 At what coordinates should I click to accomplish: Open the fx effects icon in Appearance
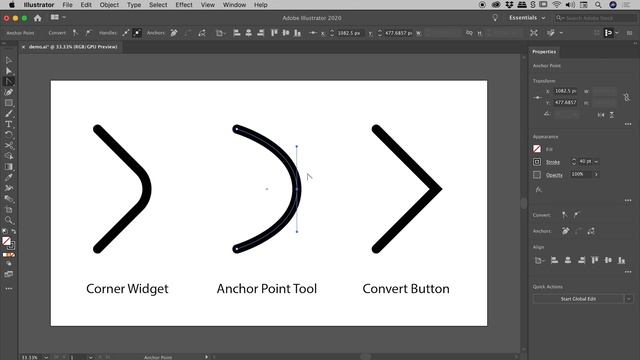click(539, 190)
